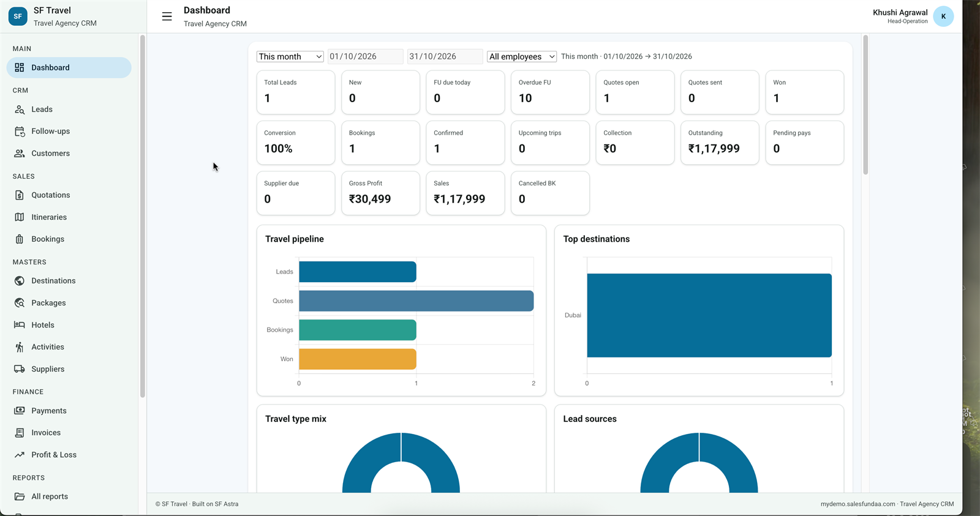Click the Activities hiking icon
The image size is (980, 516).
pos(20,347)
